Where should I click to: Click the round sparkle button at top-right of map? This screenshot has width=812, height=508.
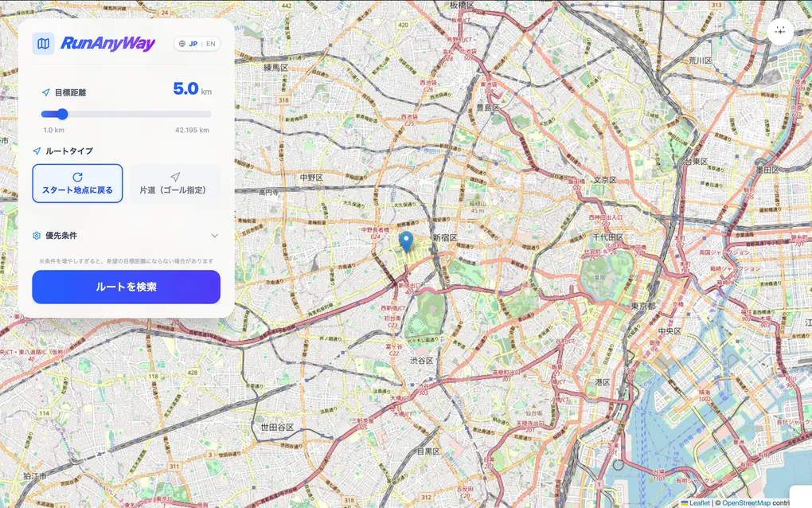[x=780, y=31]
